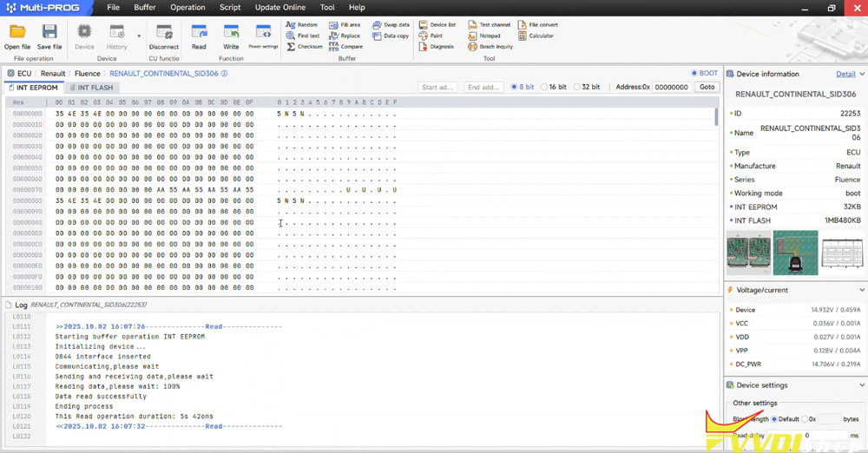Expand the History dropdown arrow

(x=139, y=36)
